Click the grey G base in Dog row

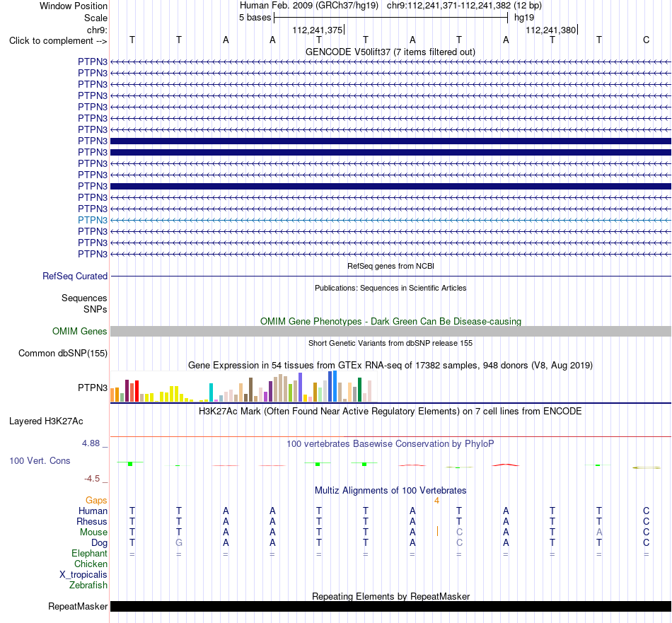pos(179,543)
